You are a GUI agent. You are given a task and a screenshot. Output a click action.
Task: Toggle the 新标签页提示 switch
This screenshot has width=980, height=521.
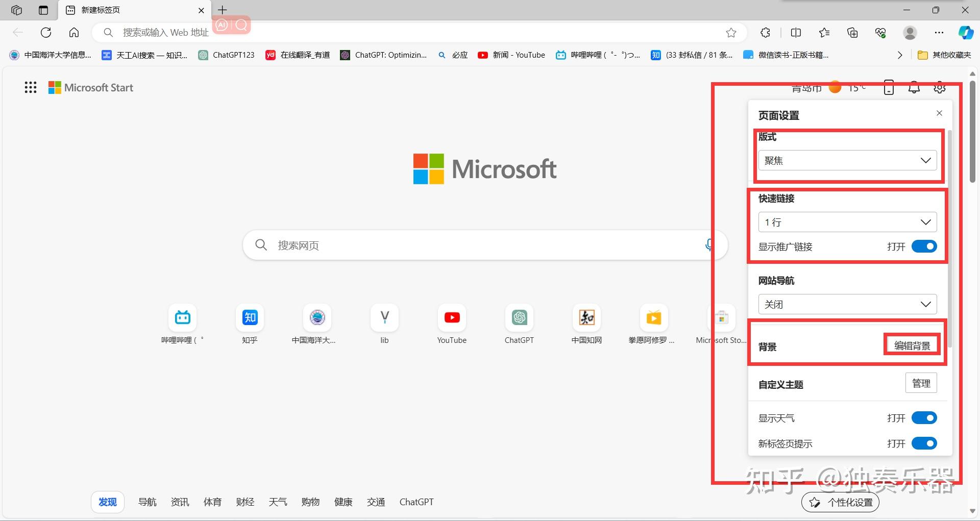coord(924,443)
